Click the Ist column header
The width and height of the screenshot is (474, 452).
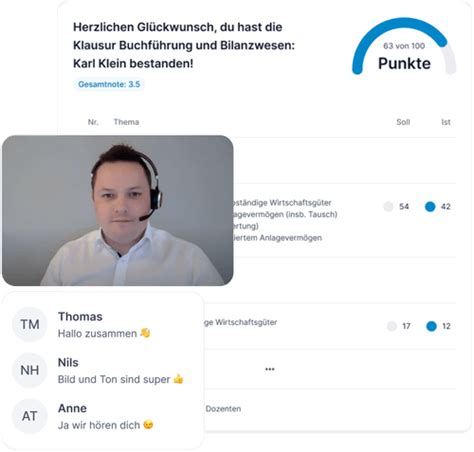(x=446, y=122)
